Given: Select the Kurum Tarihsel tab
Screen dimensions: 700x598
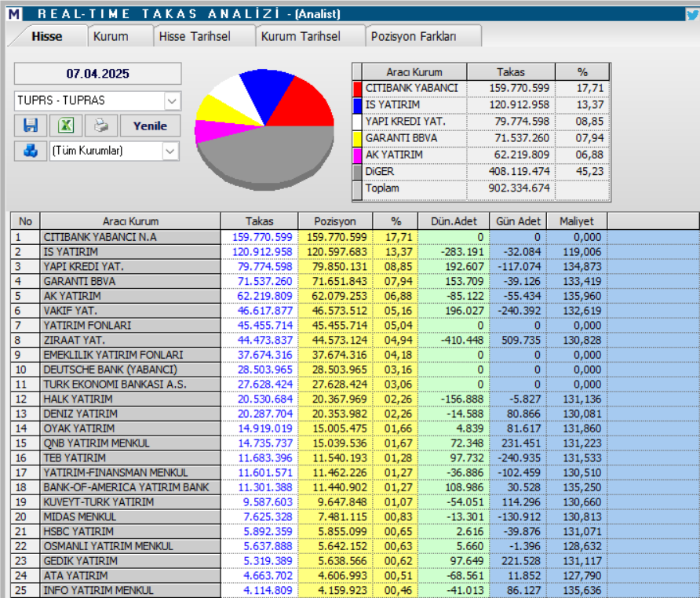Looking at the screenshot, I should coord(300,35).
